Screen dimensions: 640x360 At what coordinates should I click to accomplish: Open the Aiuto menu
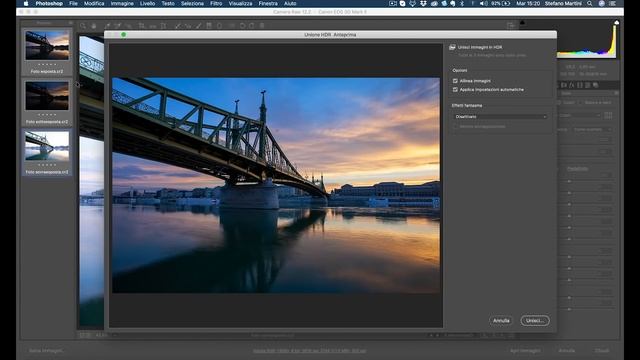290,3
